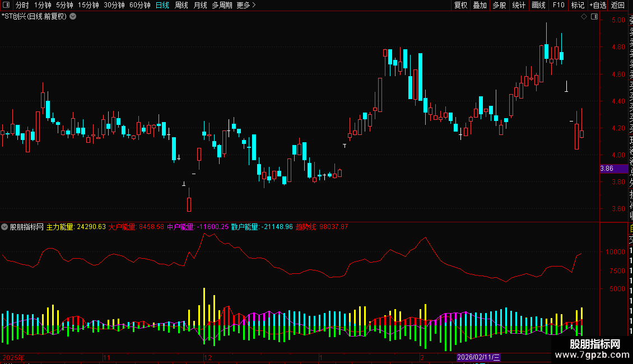Open F10 company info
Viewport: 633px width, 364px height.
pyautogui.click(x=558, y=5)
